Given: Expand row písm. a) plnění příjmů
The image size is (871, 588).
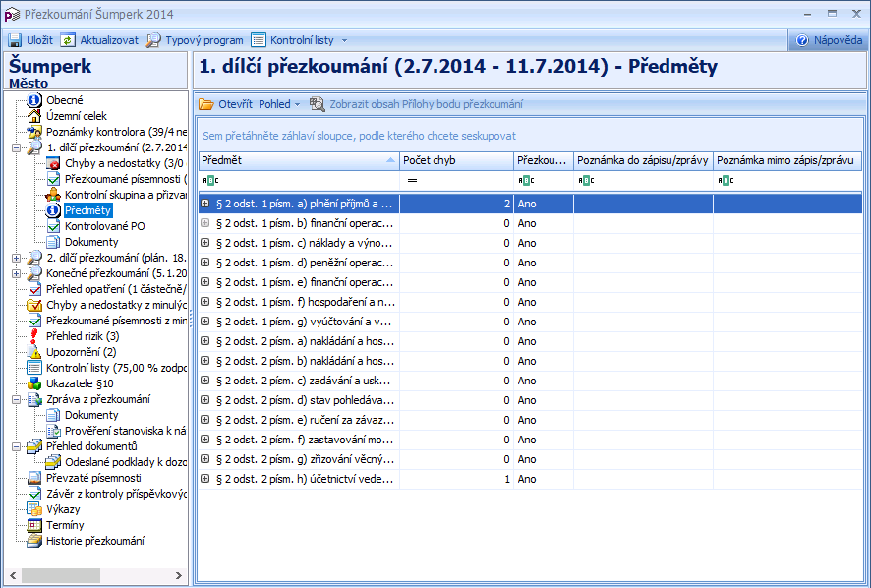Looking at the screenshot, I should pyautogui.click(x=205, y=204).
